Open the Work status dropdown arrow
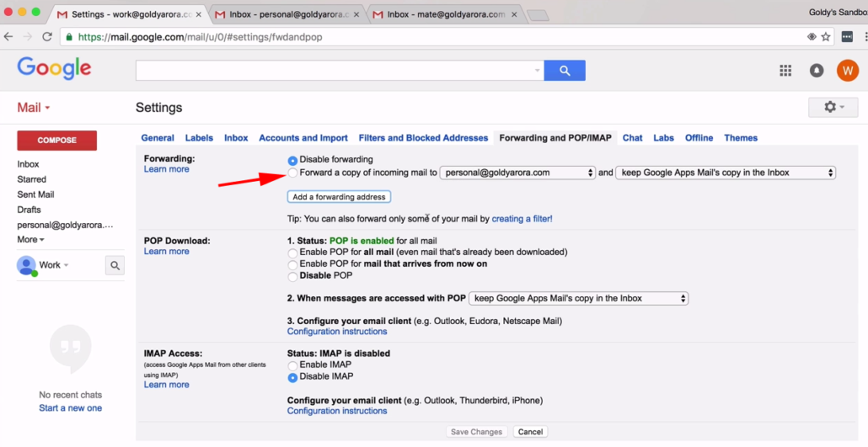This screenshot has width=868, height=447. coord(66,265)
